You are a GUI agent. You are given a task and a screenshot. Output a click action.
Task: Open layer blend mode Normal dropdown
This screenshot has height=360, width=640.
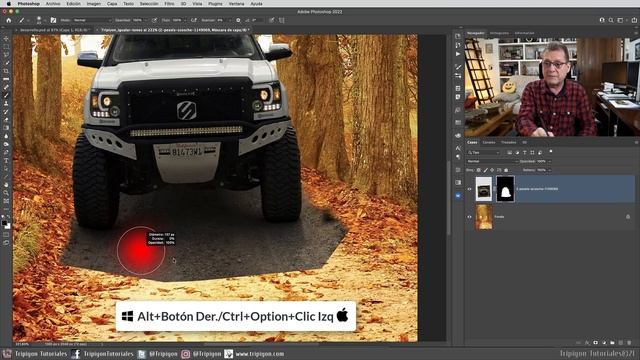click(492, 161)
